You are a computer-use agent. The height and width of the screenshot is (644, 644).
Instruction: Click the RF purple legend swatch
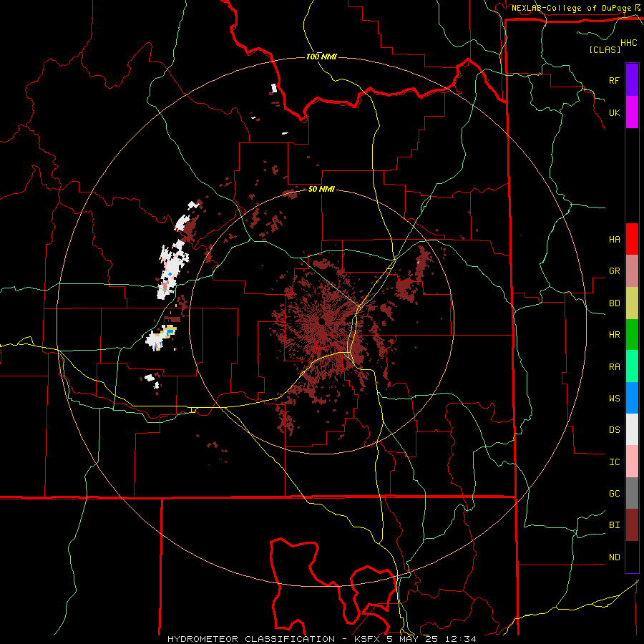pos(632,80)
